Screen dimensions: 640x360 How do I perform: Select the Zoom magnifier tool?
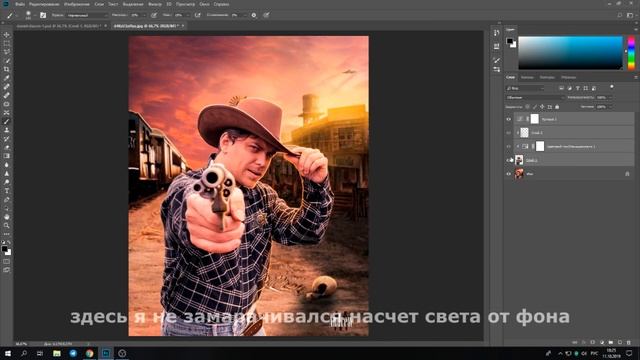point(7,225)
